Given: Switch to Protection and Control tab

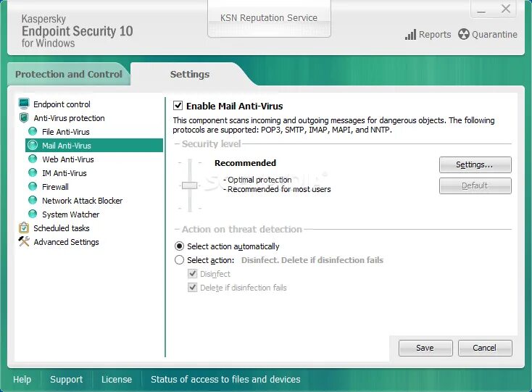Looking at the screenshot, I should click(69, 74).
